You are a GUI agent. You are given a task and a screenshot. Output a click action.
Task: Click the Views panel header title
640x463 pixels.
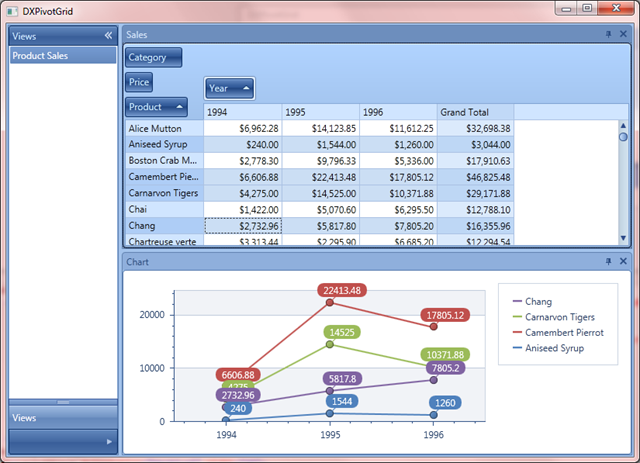pyautogui.click(x=24, y=36)
